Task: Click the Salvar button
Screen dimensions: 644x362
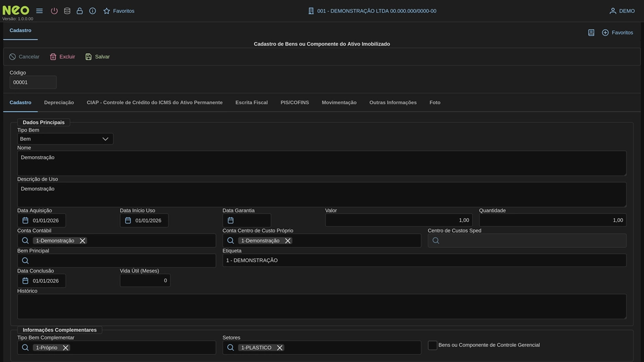Action: click(97, 57)
